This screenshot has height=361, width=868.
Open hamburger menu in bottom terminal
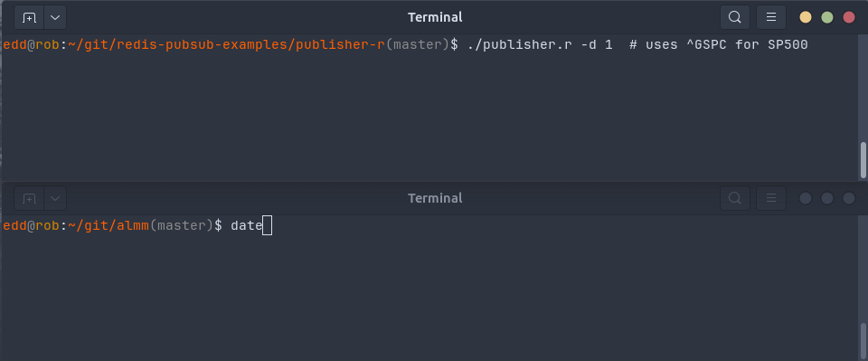771,198
